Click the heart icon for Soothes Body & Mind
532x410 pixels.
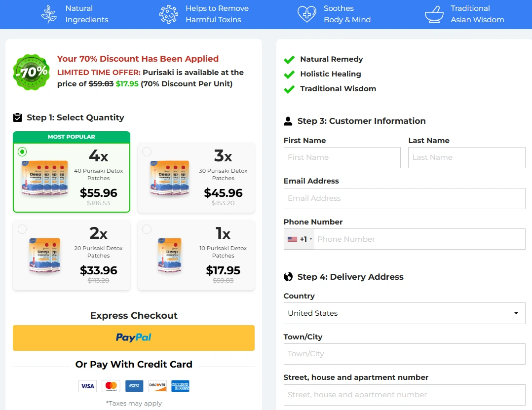tap(306, 14)
